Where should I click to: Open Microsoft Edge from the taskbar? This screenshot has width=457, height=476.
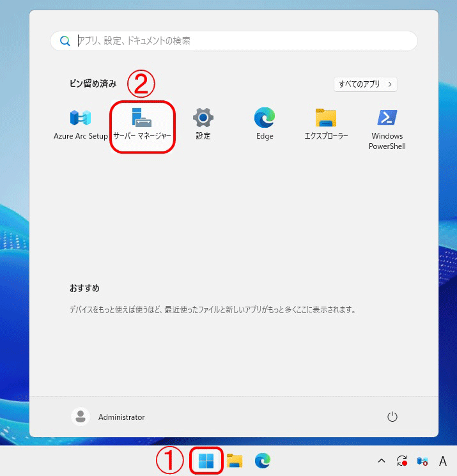(x=262, y=461)
